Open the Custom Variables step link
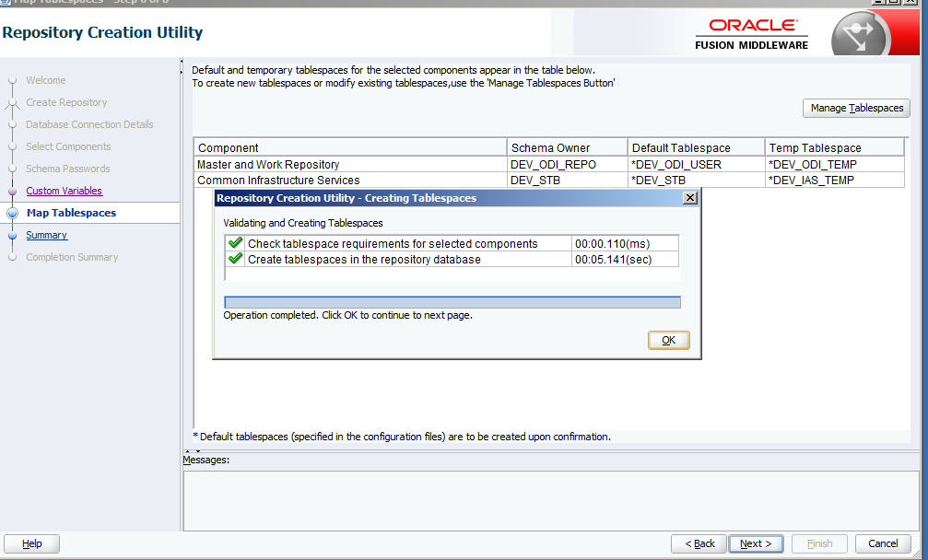This screenshot has height=560, width=928. (x=64, y=191)
